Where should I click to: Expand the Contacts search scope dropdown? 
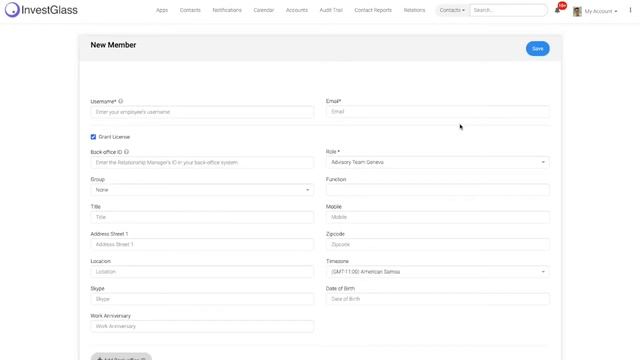452,10
